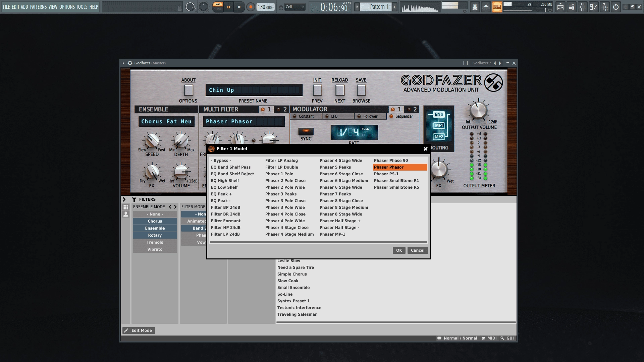This screenshot has width=644, height=362.
Task: Select next preset arrow in Godfazer titlebar
Action: tap(500, 63)
